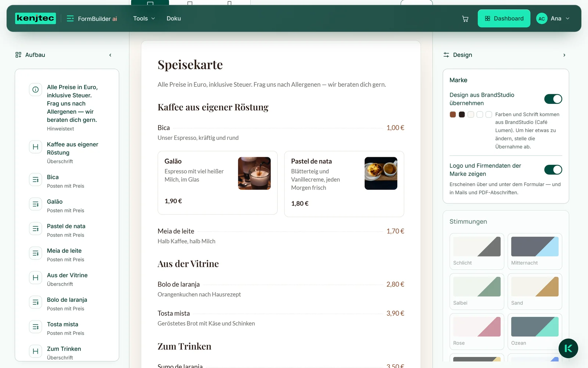Image resolution: width=588 pixels, height=368 pixels.
Task: Click the Tosta mista price 3,90 €
Action: [x=395, y=313]
